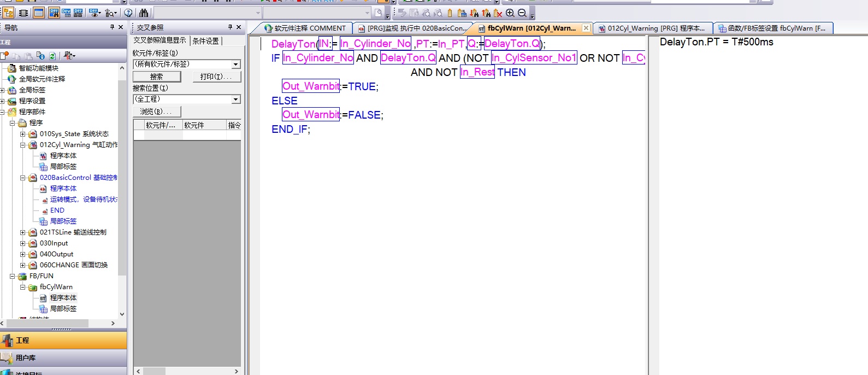Collapse the 020BasicControl tree node
The width and height of the screenshot is (868, 375).
(x=23, y=178)
